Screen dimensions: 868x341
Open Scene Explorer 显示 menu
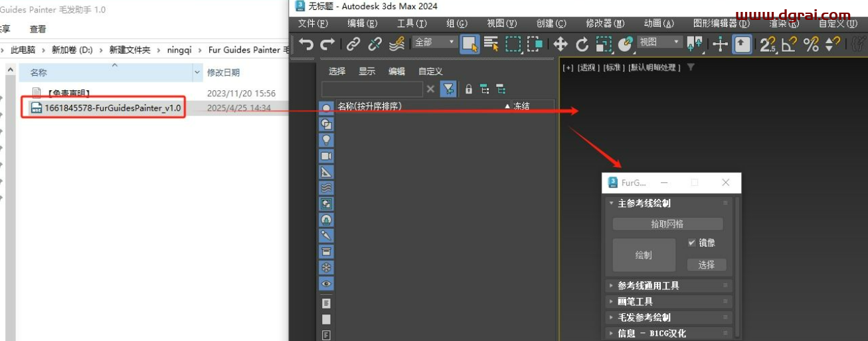point(367,72)
